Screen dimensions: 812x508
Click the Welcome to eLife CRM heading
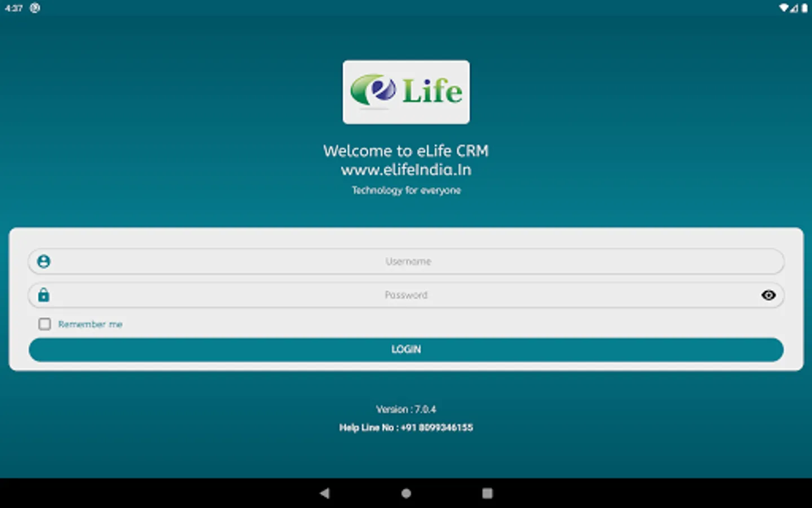pos(406,151)
